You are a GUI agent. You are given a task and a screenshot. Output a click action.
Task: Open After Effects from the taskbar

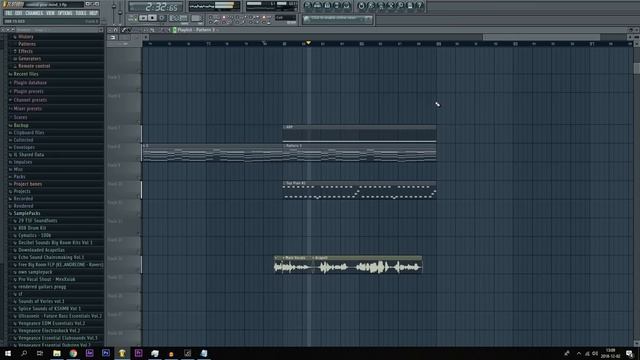click(89, 353)
